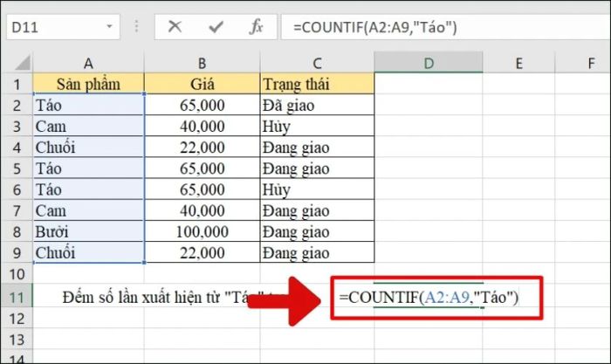The height and width of the screenshot is (364, 611).
Task: Select cell B4 with 22,000
Action: tap(202, 148)
